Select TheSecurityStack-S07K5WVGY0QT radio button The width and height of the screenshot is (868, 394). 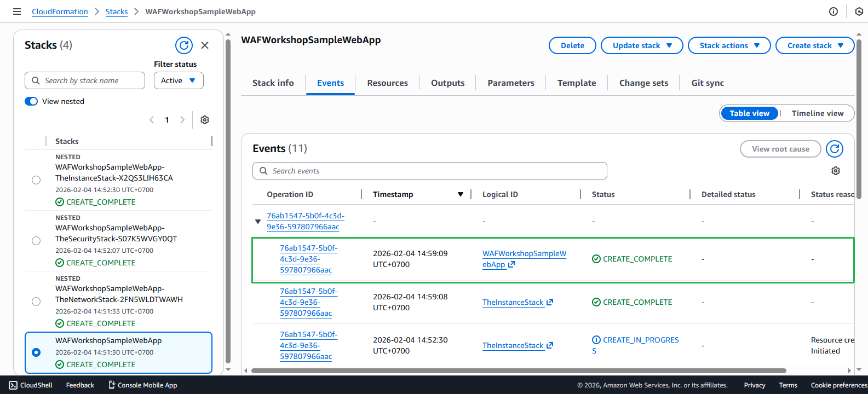tap(36, 241)
